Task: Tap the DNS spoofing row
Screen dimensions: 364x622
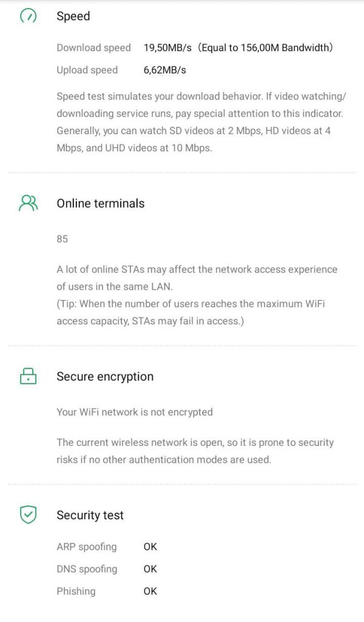Action: (87, 569)
